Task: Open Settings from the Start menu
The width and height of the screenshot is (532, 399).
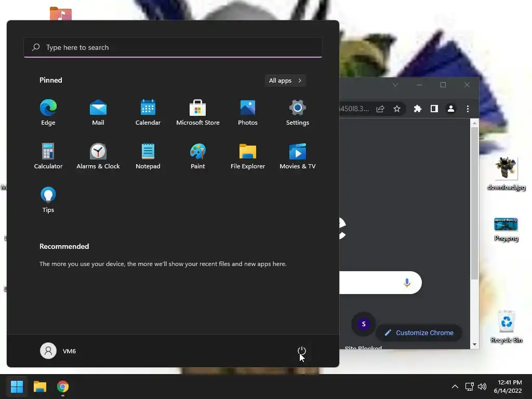Action: pos(298,113)
